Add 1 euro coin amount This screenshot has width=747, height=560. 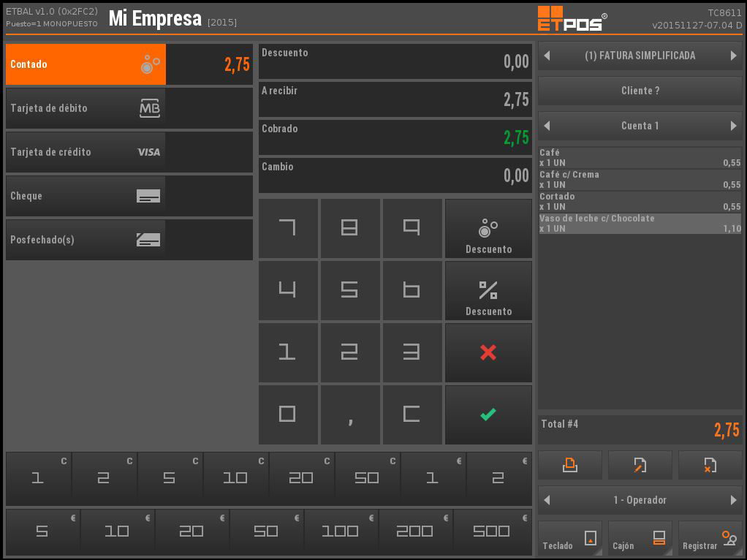[x=433, y=479]
